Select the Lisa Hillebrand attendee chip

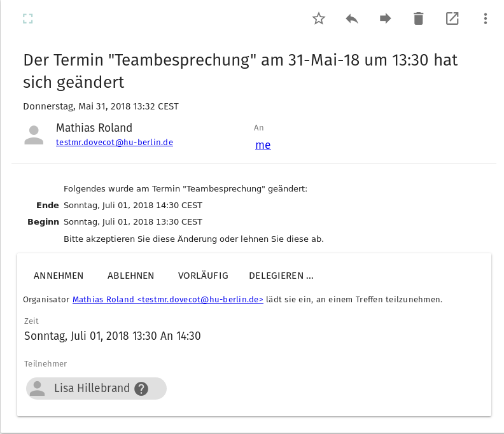point(91,388)
